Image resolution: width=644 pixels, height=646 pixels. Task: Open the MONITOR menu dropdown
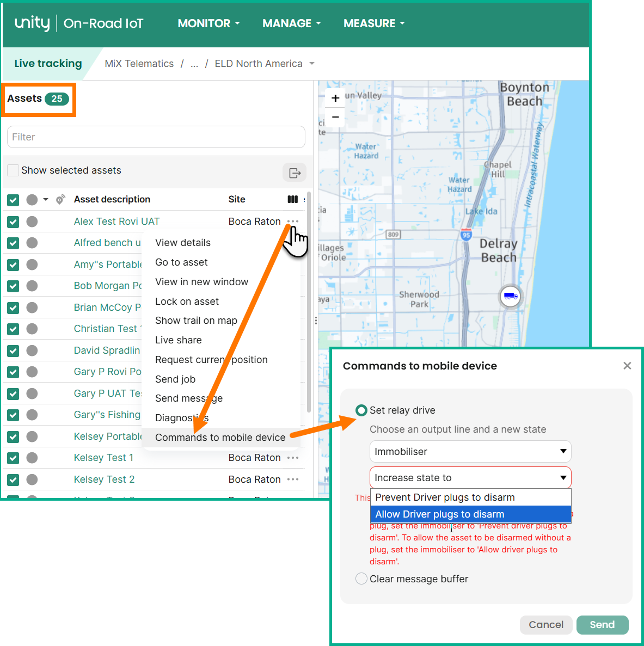(208, 23)
